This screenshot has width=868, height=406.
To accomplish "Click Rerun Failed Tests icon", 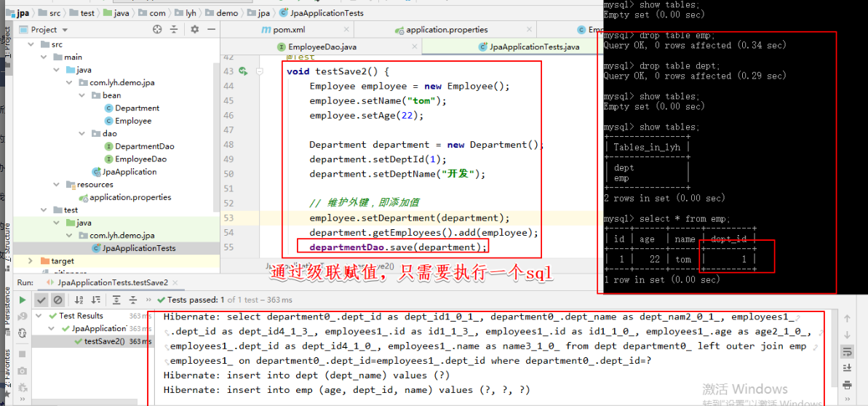I will coord(22,317).
